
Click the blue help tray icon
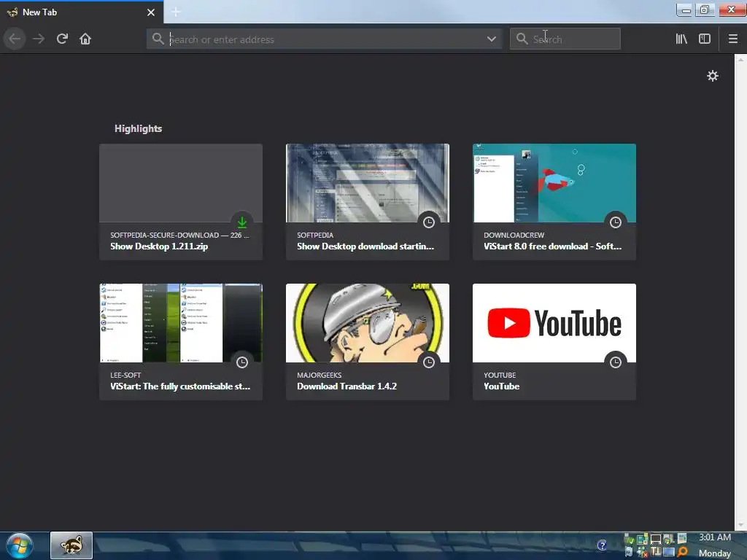pos(602,545)
